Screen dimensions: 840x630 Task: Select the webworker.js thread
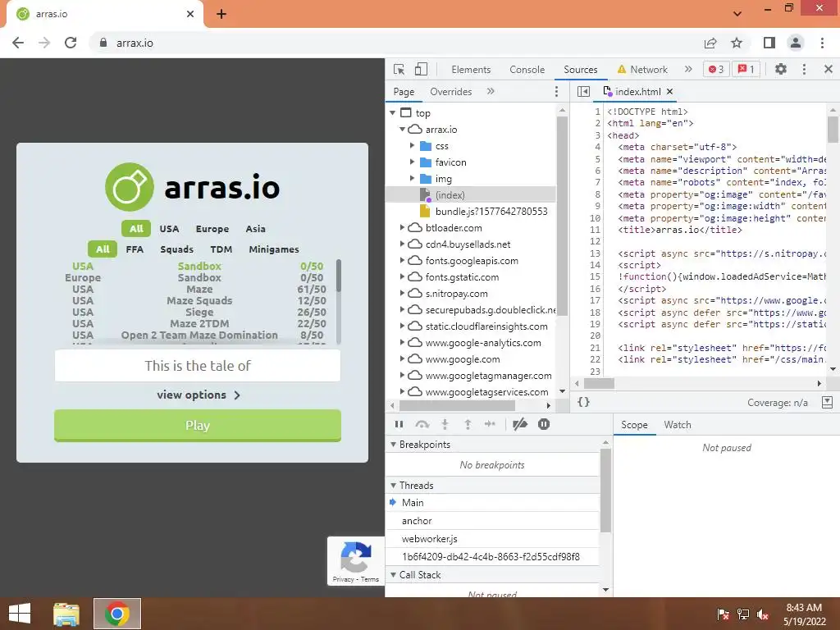492,539
